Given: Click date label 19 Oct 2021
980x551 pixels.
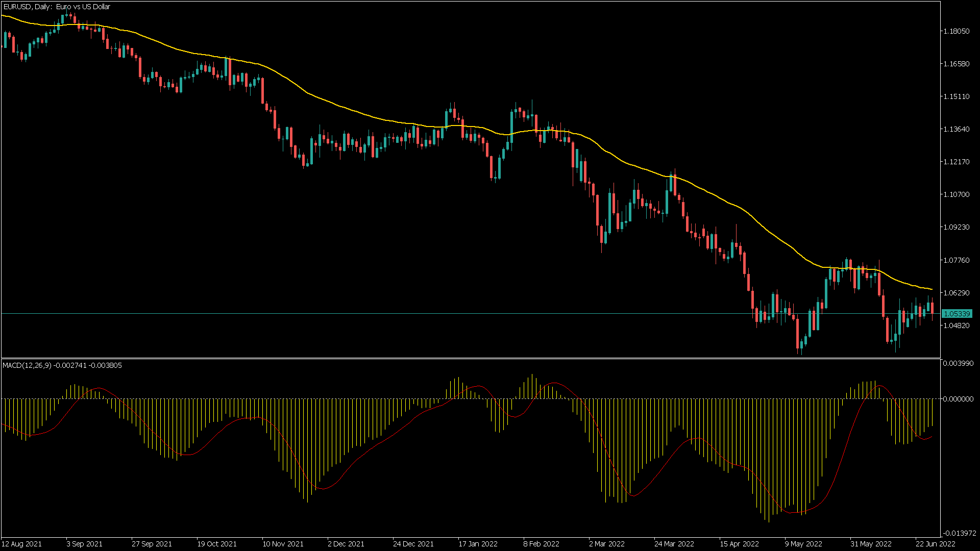Looking at the screenshot, I should click(x=217, y=544).
